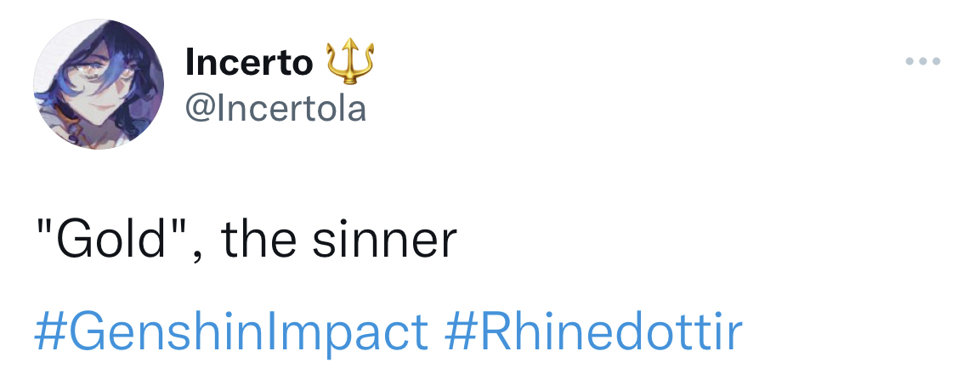
Task: Tap the trident symbol after the author name
Action: point(351,61)
